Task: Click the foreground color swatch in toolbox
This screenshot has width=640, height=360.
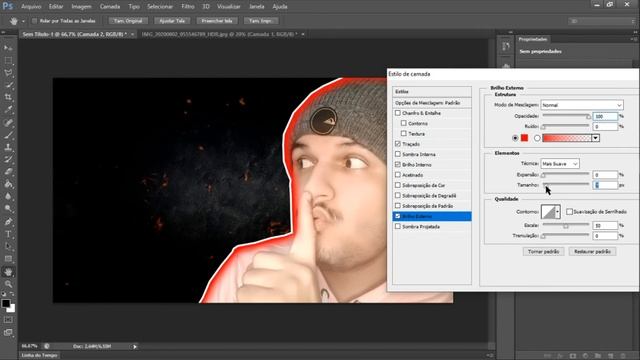Action: [5, 303]
